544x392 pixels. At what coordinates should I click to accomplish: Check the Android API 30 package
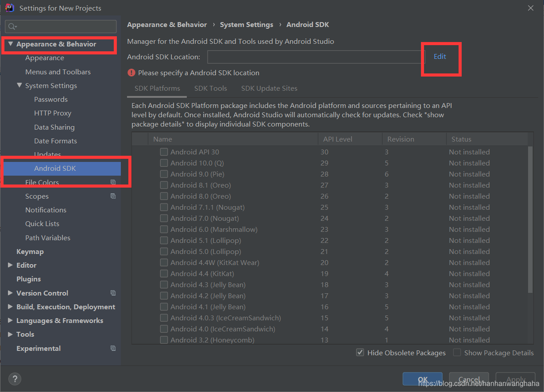(164, 152)
